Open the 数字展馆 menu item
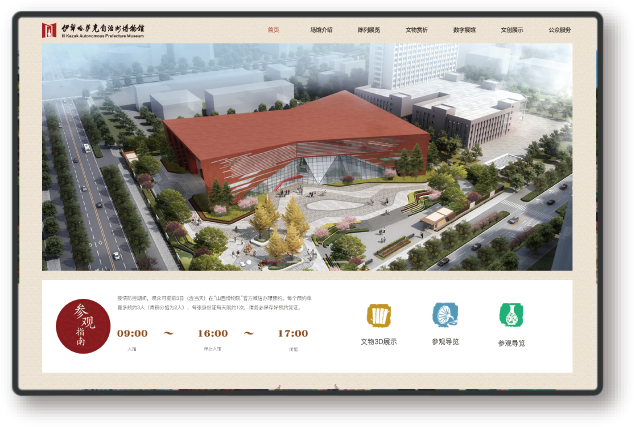Image resolution: width=634 pixels, height=427 pixels. tap(464, 30)
